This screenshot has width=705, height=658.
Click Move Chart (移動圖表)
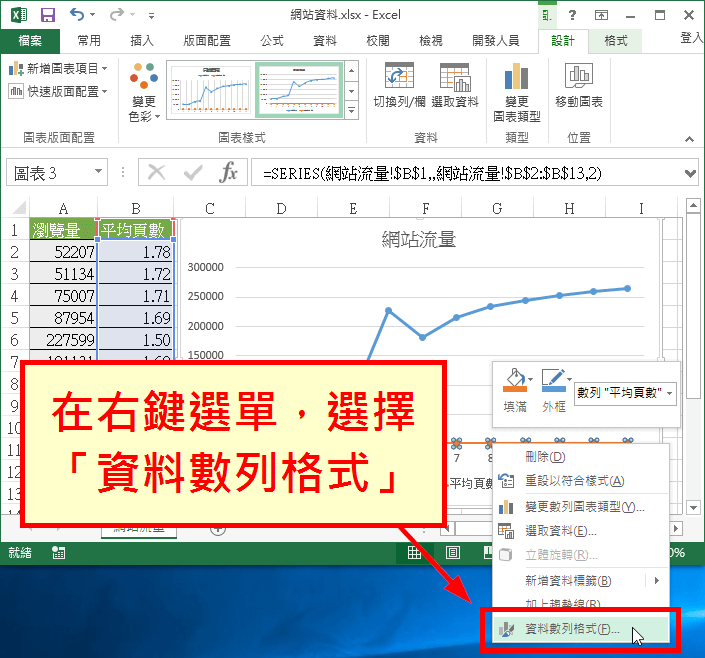[x=579, y=85]
